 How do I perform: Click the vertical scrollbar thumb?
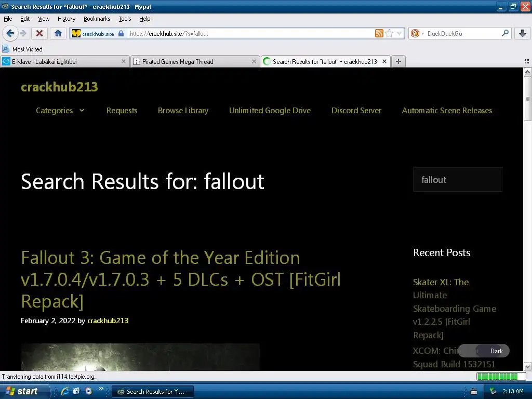pos(527,98)
